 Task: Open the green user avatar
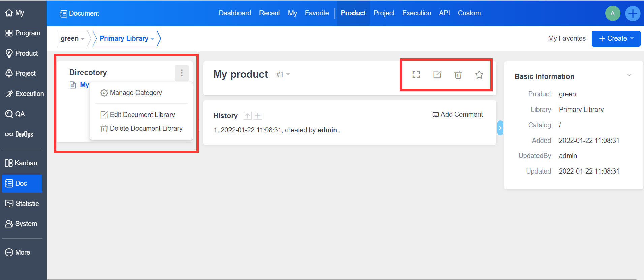tap(612, 14)
